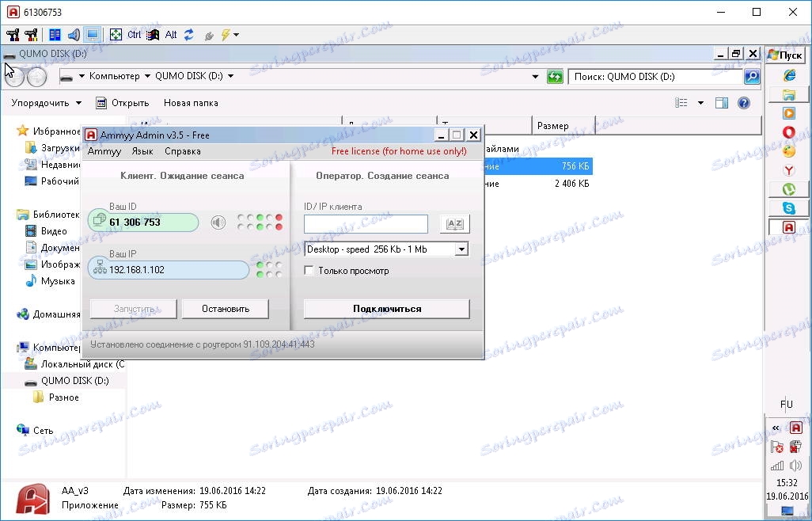Click the Пуск start button
Image resolution: width=812 pixels, height=521 pixels.
[785, 55]
